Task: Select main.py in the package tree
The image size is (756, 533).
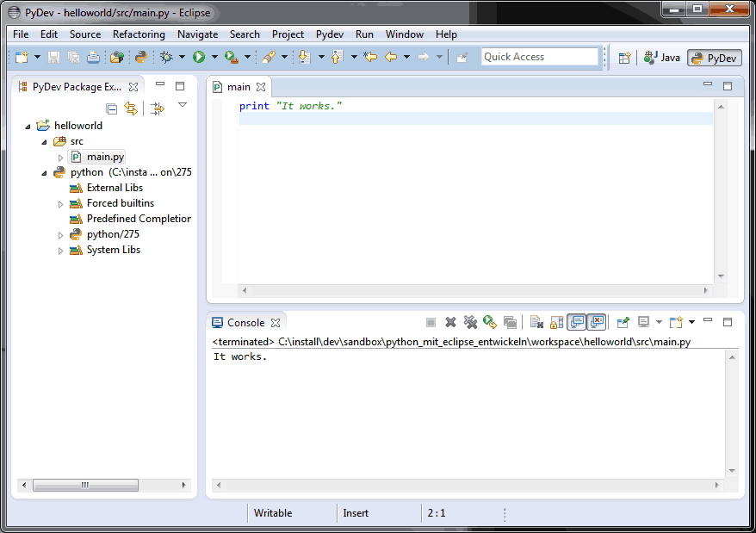Action: coord(98,157)
